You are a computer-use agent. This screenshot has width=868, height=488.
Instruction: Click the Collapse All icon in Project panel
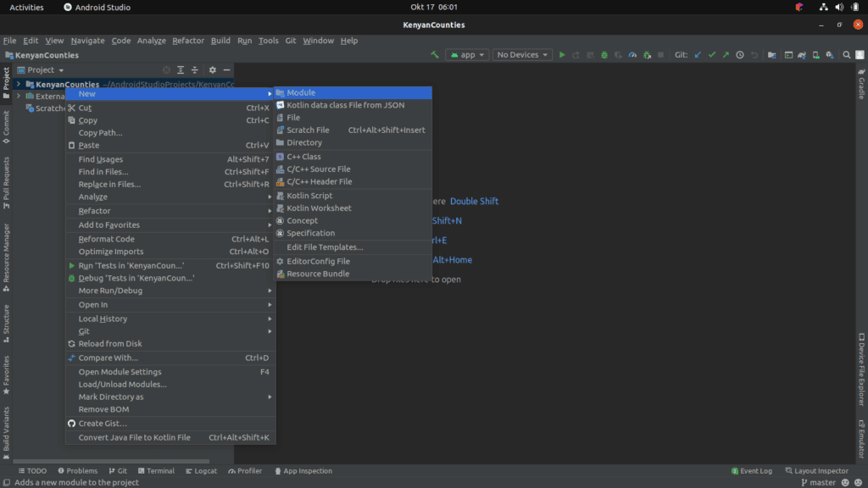point(195,70)
